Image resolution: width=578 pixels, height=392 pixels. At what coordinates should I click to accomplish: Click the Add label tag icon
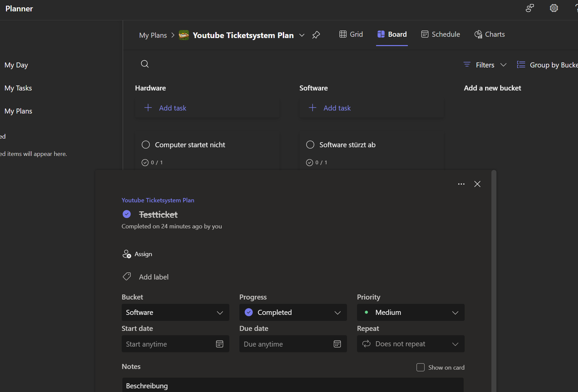click(127, 276)
